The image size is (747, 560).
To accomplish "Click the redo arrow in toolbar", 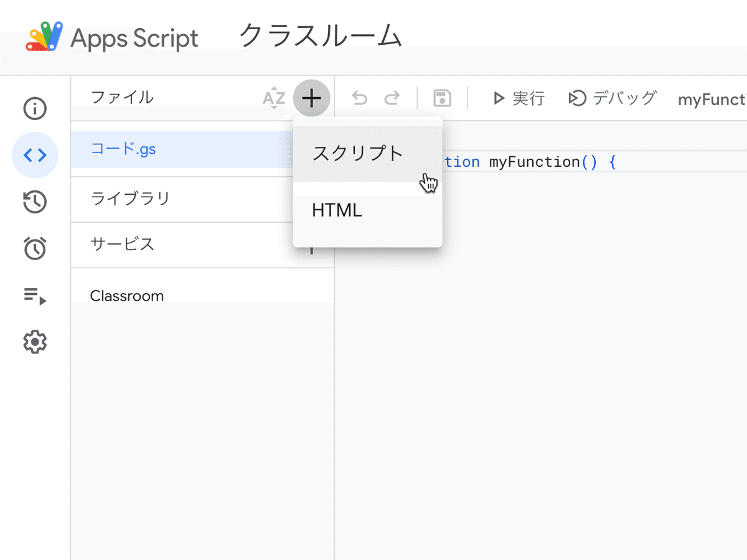I will click(x=392, y=98).
